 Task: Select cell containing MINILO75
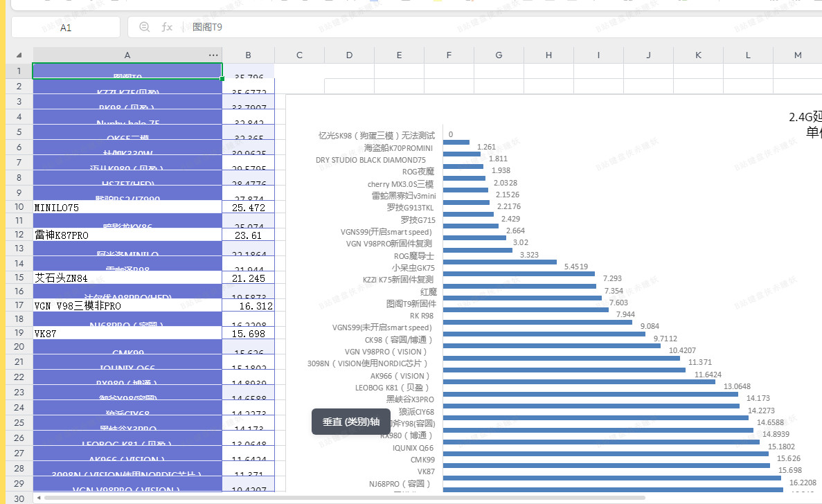pyautogui.click(x=127, y=207)
